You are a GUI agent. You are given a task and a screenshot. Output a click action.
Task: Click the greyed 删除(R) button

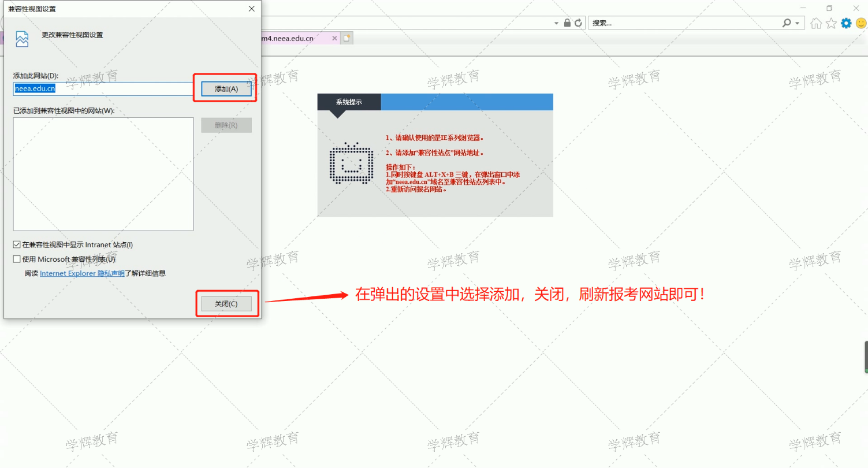[226, 125]
